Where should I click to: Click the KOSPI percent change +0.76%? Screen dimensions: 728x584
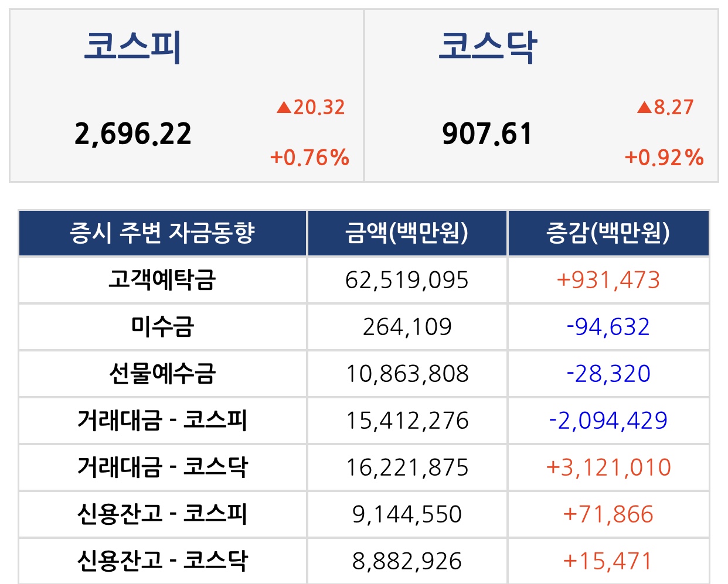click(x=309, y=158)
